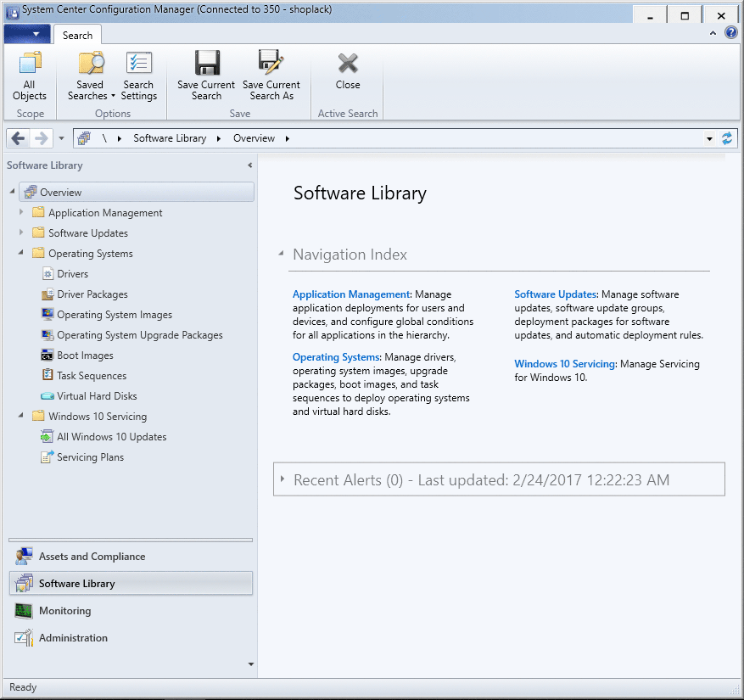Switch to the Administration workspace

131,638
